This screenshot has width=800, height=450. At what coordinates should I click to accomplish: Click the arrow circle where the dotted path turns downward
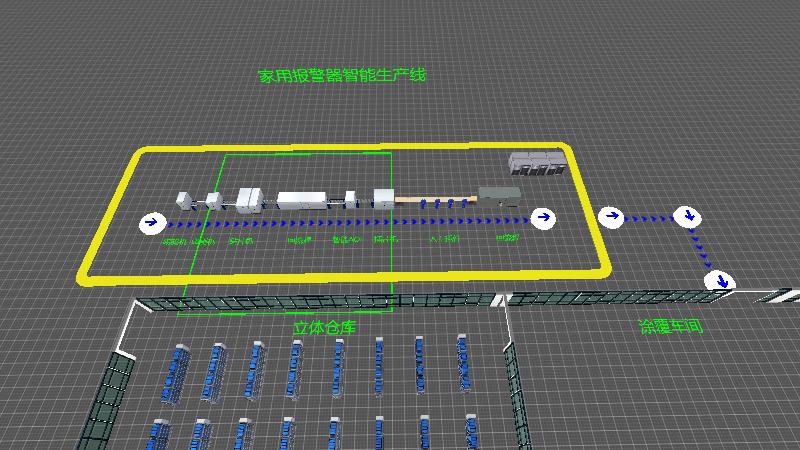click(x=686, y=216)
